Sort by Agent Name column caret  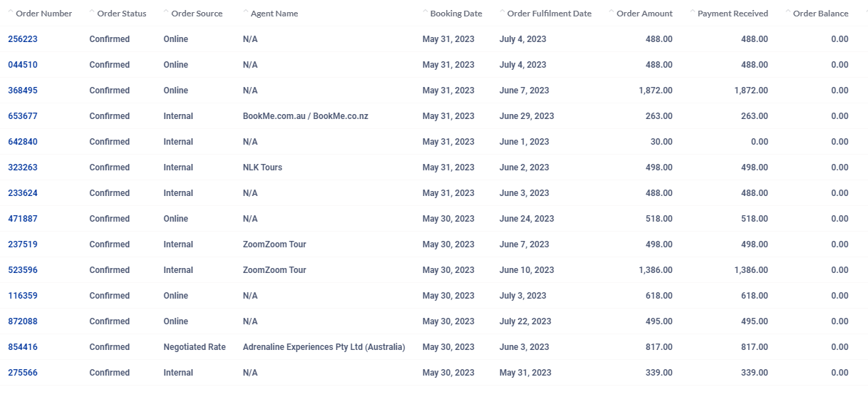tap(246, 12)
